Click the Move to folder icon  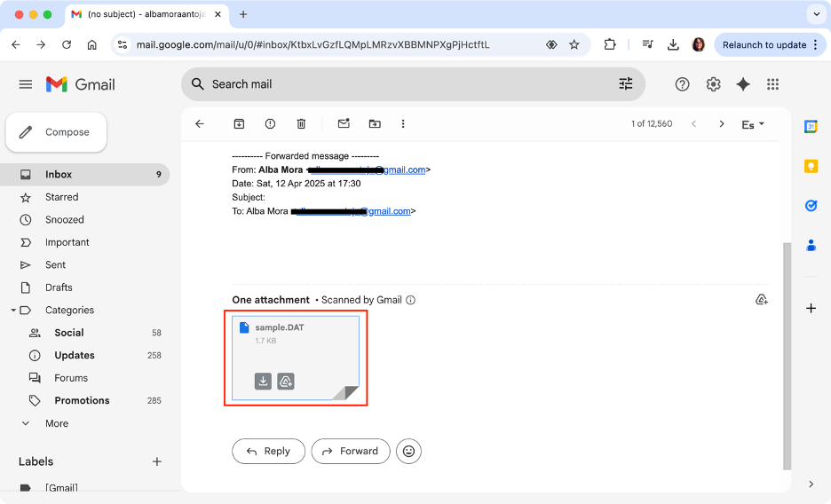[x=375, y=124]
